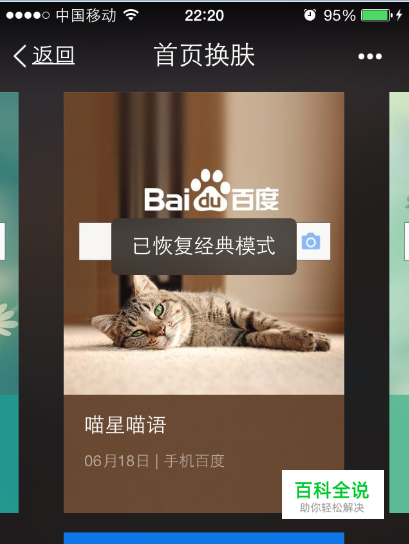409x544 pixels.
Task: Tap the 06月18日 | 手机百度 caption
Action: tap(154, 461)
